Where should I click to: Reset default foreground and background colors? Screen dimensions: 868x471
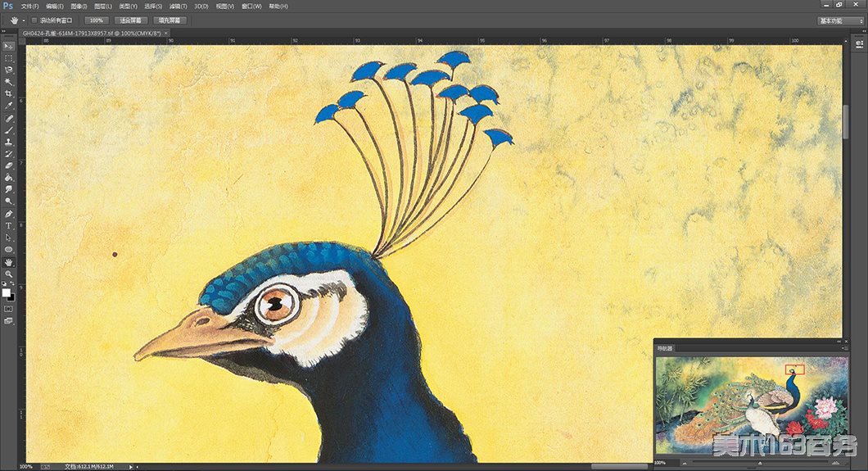click(x=4, y=284)
